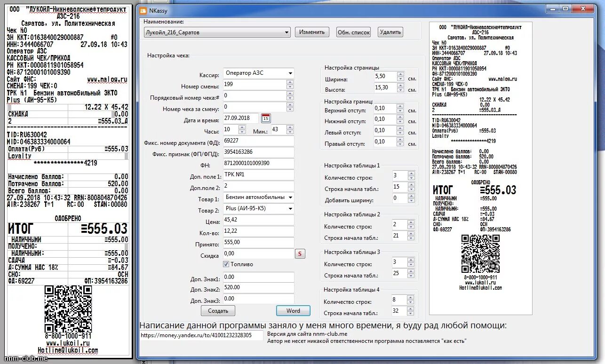Image resolution: width=605 pixels, height=364 pixels.
Task: Click the Скидка input field
Action: 258,254
